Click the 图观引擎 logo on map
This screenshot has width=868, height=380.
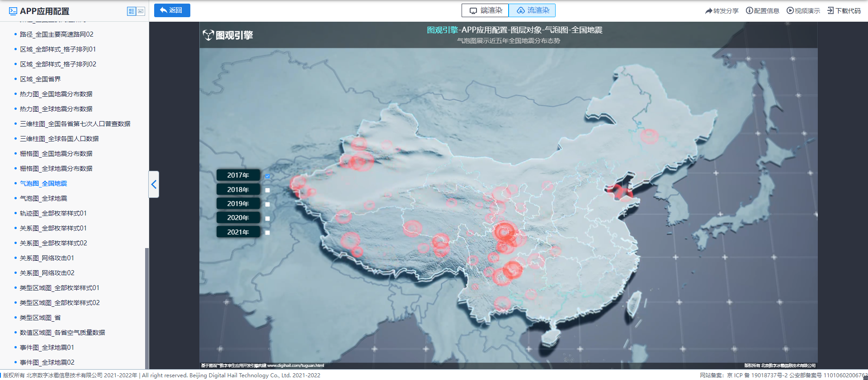228,35
